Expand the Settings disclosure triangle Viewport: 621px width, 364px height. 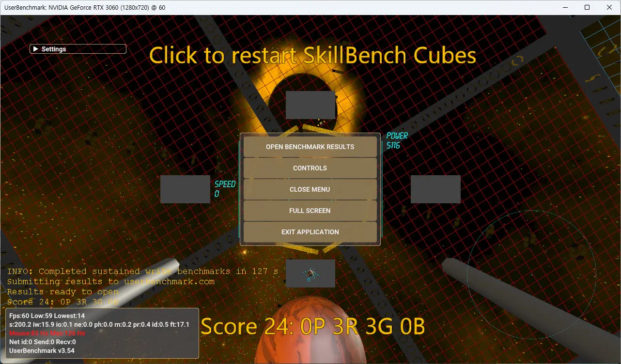[36, 49]
